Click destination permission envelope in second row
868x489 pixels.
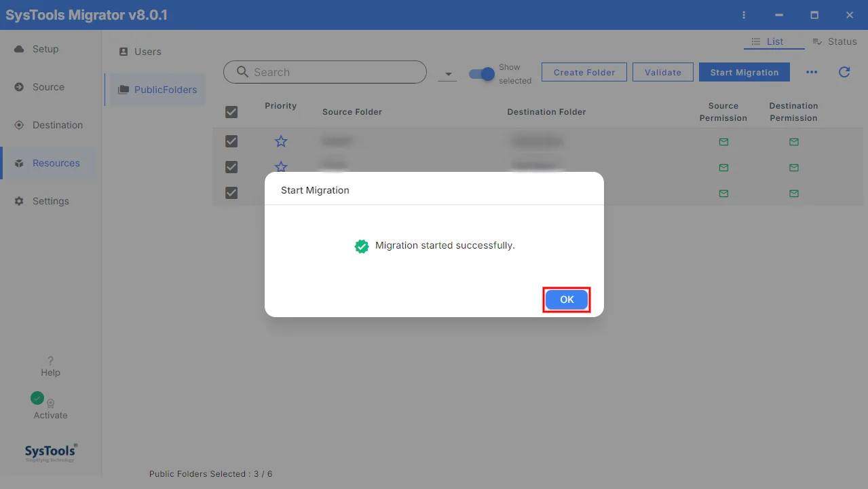(x=794, y=168)
